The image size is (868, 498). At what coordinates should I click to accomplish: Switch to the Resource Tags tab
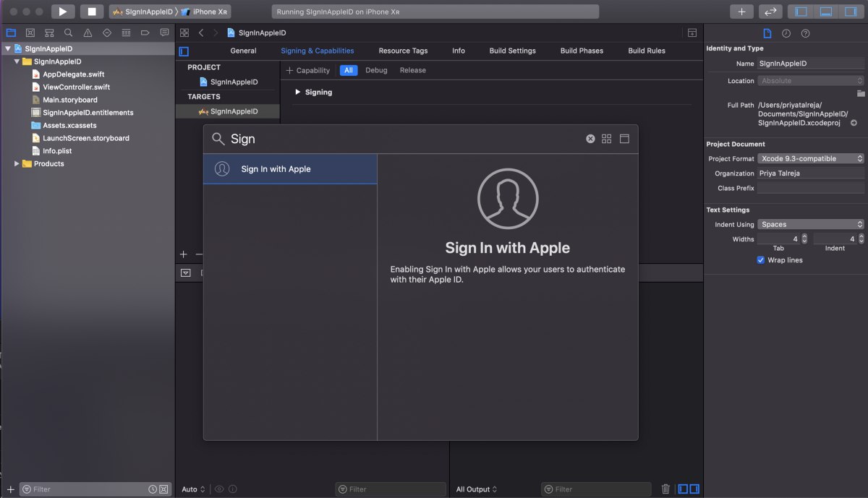tap(403, 51)
